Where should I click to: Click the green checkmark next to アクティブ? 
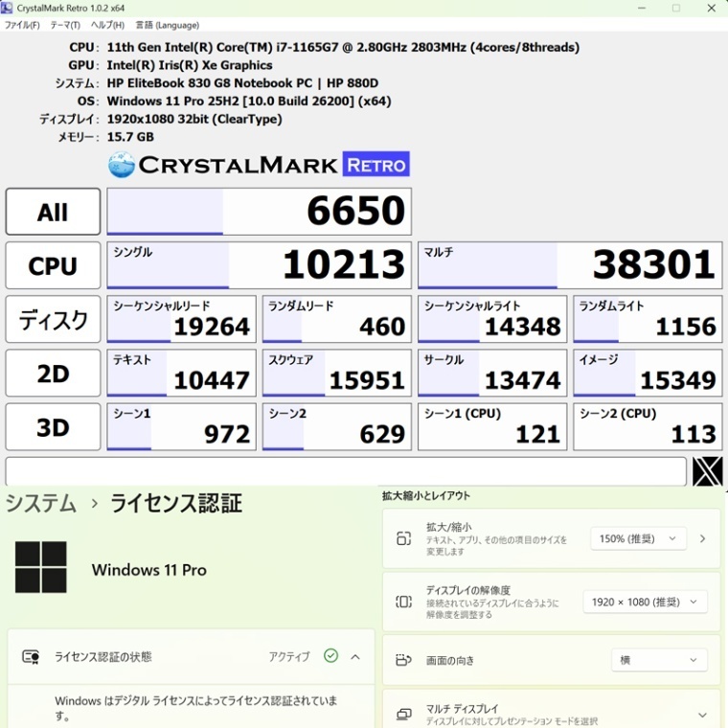[x=330, y=655]
